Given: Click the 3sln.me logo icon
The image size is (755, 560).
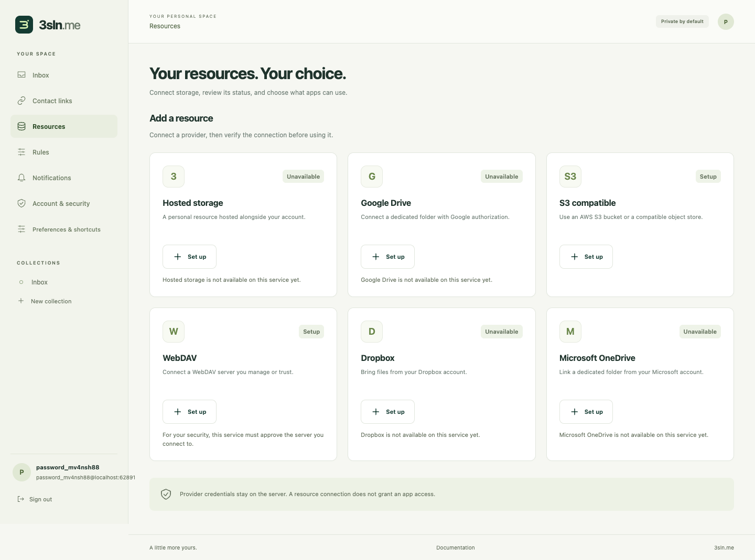Looking at the screenshot, I should [x=24, y=25].
